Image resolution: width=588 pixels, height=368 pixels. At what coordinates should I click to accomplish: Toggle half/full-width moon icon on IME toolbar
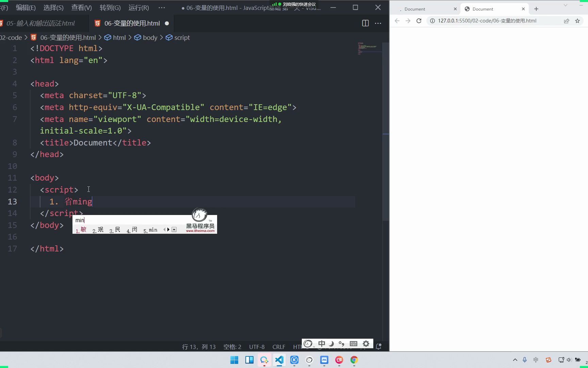click(x=331, y=343)
